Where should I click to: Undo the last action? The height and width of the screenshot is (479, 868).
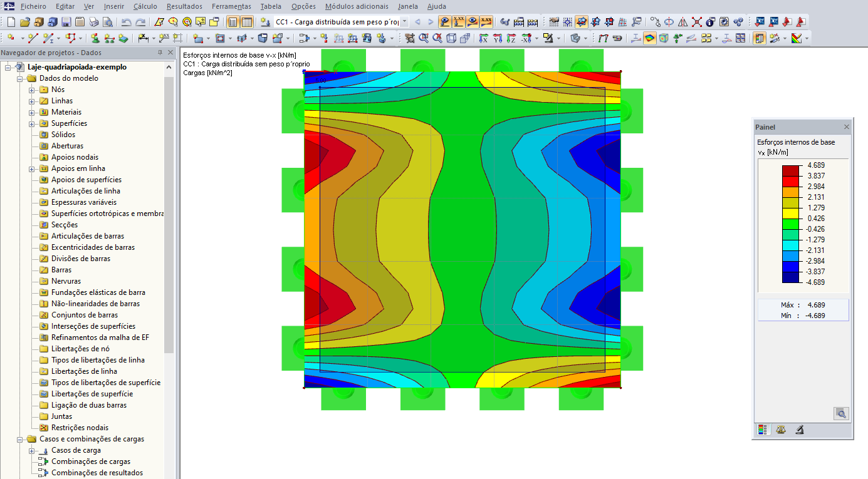126,22
